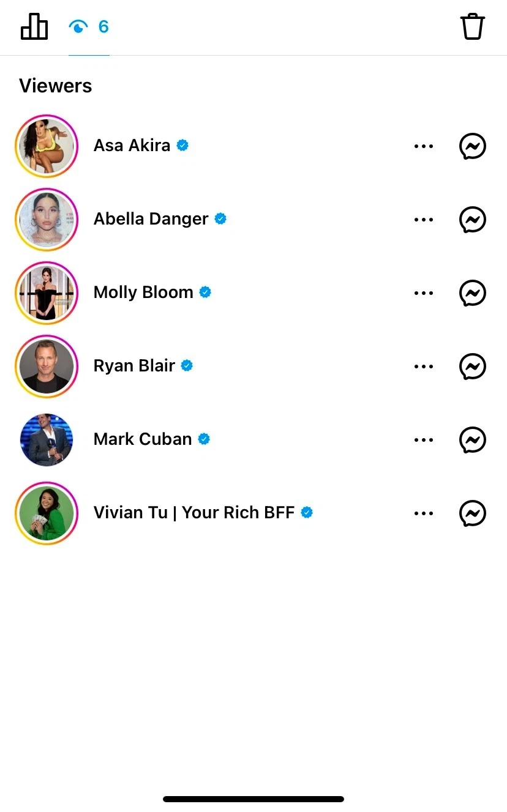This screenshot has width=507, height=812.
Task: Open more options for Molly Bloom
Action: coord(424,293)
